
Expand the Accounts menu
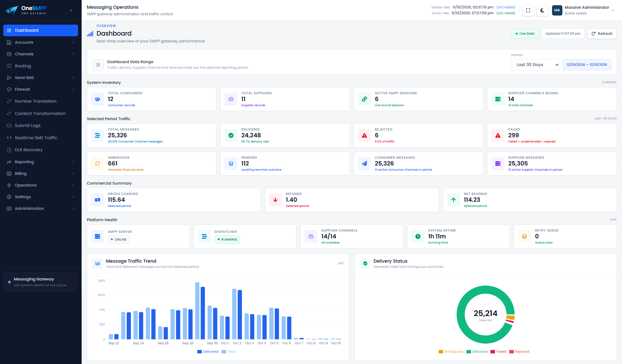pyautogui.click(x=40, y=42)
